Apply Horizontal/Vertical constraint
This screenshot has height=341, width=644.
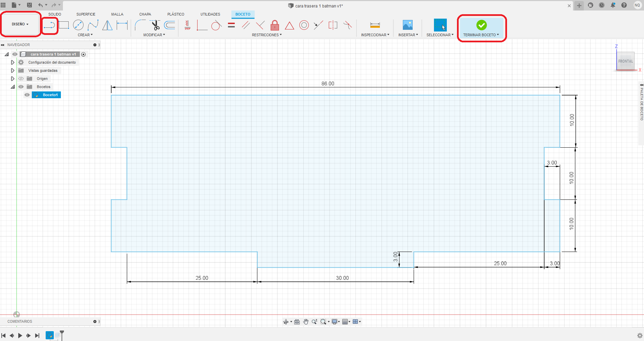click(x=187, y=25)
